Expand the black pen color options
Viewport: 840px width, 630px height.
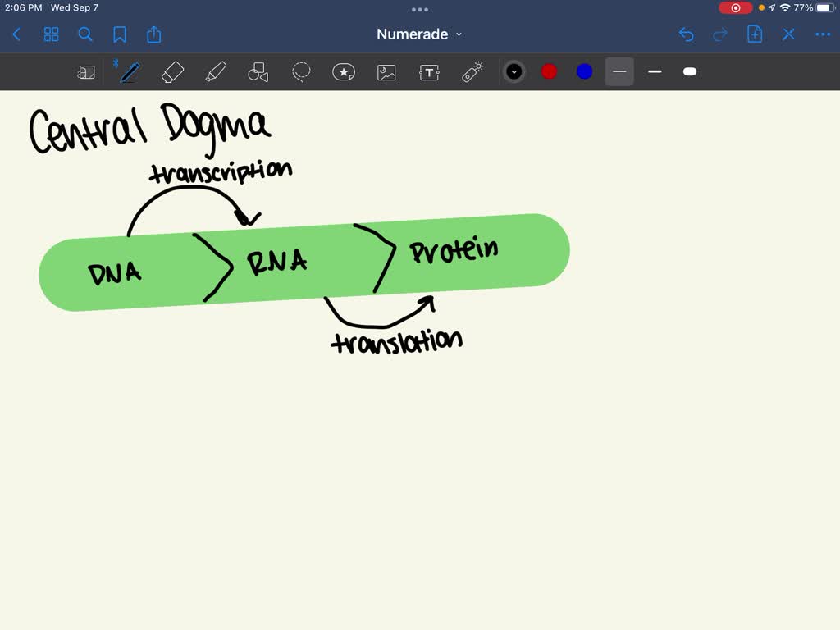pos(514,71)
